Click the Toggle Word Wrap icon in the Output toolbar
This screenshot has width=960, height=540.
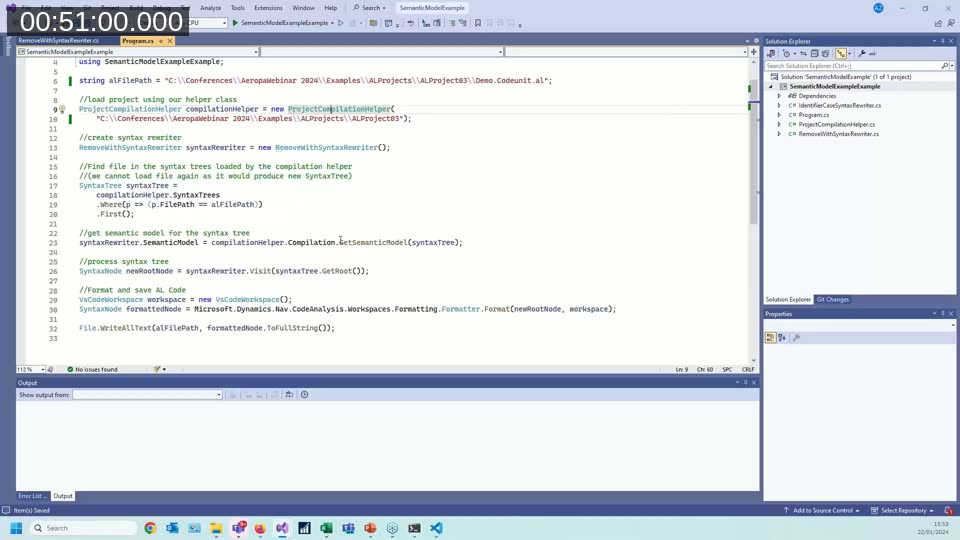pyautogui.click(x=289, y=395)
